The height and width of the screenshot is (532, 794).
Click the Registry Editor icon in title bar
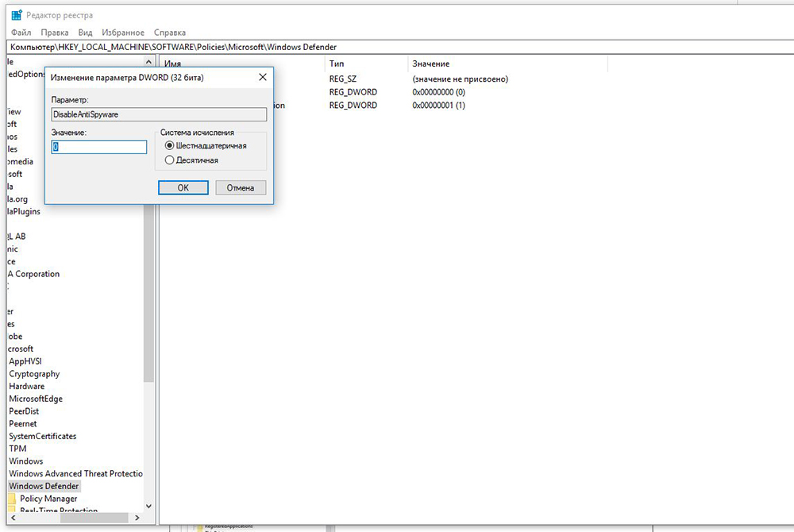tap(16, 16)
